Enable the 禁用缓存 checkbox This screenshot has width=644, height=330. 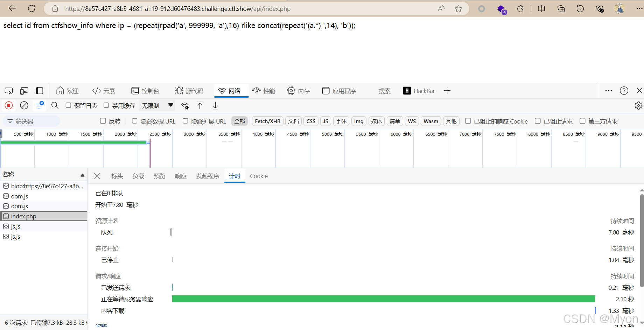click(x=106, y=105)
